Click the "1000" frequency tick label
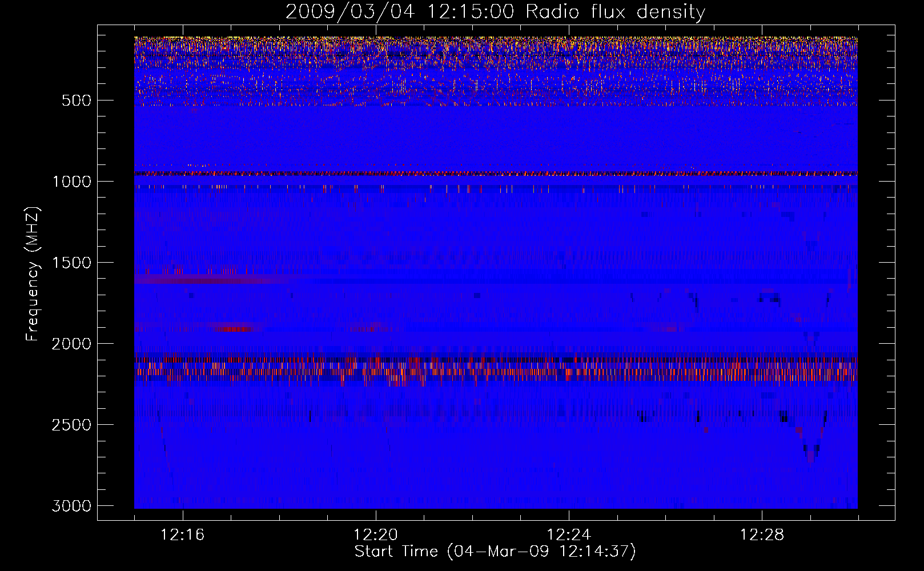Screen dimensions: 924x571 [71, 182]
